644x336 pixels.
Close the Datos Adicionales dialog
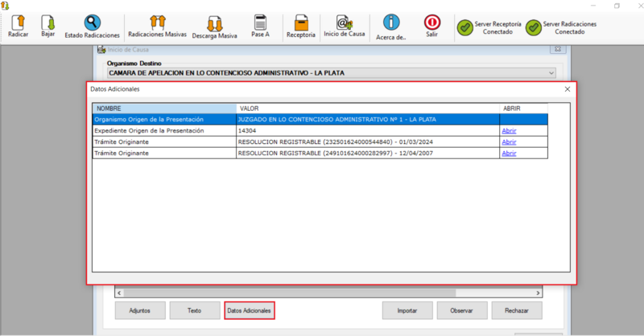tap(568, 89)
